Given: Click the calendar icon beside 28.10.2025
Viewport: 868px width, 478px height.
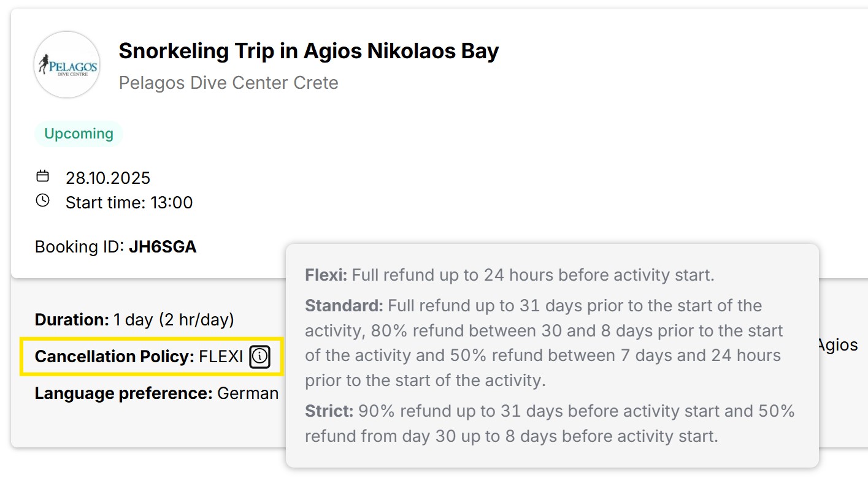Looking at the screenshot, I should (42, 176).
